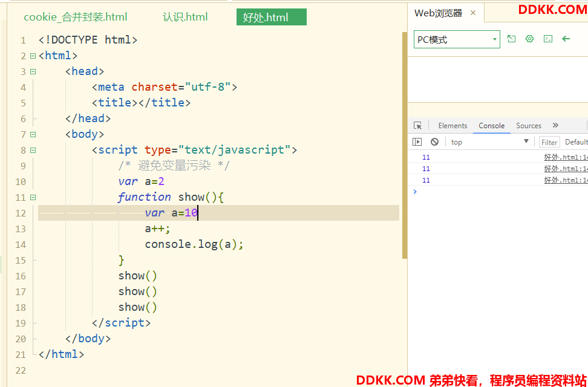The width and height of the screenshot is (588, 387).
Task: Click the var a=2 code line
Action: 142,181
